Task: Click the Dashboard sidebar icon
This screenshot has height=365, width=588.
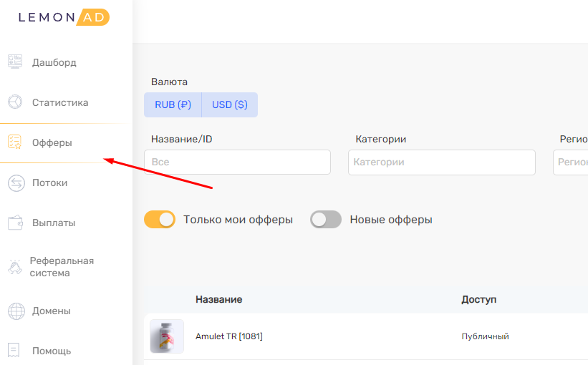Action: coord(15,62)
